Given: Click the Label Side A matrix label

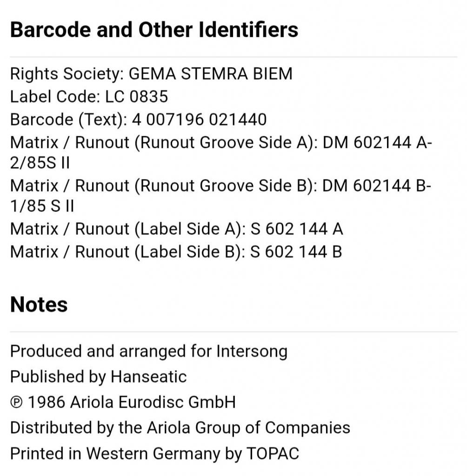Looking at the screenshot, I should pos(127,229).
